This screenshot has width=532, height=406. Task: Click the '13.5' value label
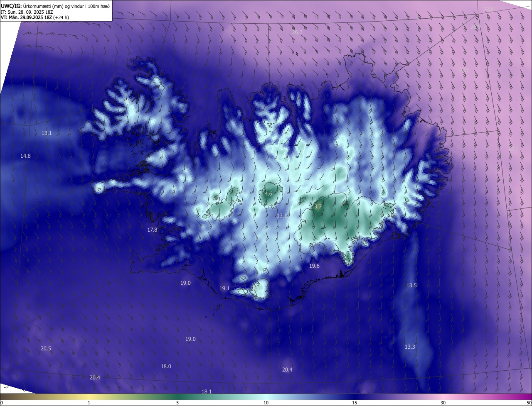pyautogui.click(x=411, y=286)
